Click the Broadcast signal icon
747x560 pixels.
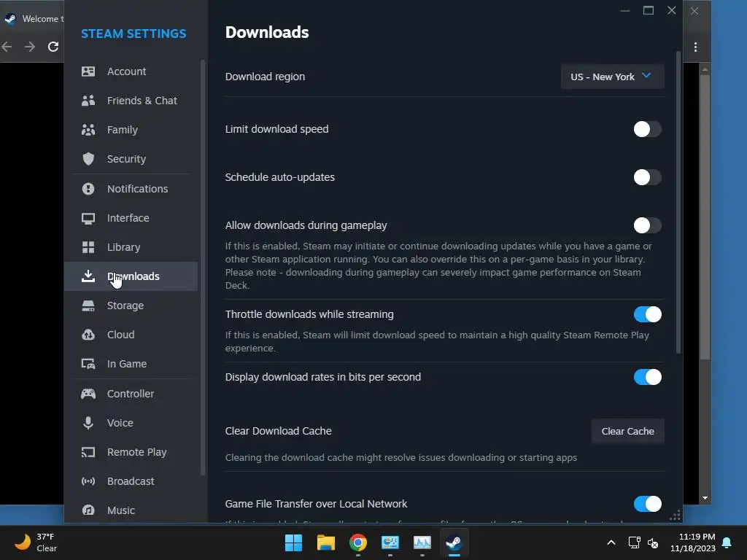88,481
